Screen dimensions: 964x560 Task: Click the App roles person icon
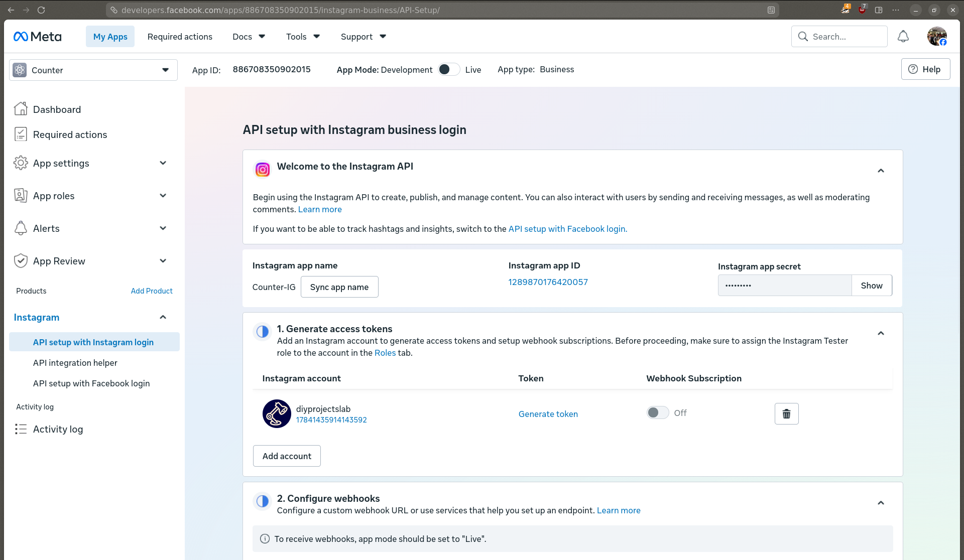21,196
